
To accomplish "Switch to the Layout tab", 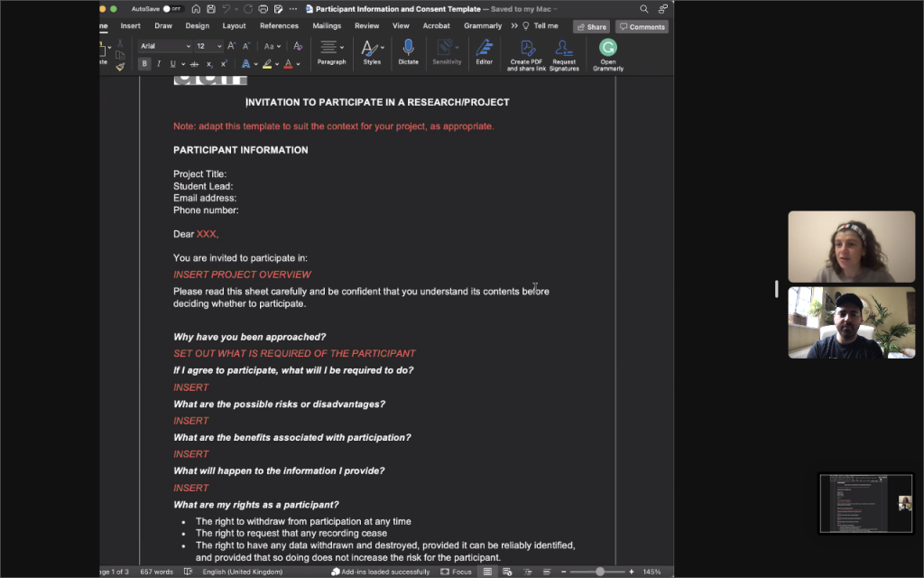I will pyautogui.click(x=234, y=26).
